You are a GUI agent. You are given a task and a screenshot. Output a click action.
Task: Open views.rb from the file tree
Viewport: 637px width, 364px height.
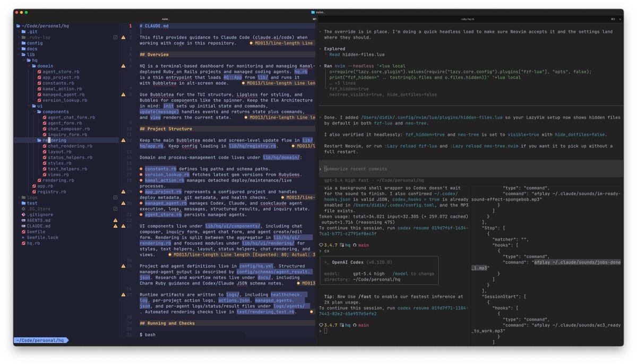pyautogui.click(x=58, y=175)
